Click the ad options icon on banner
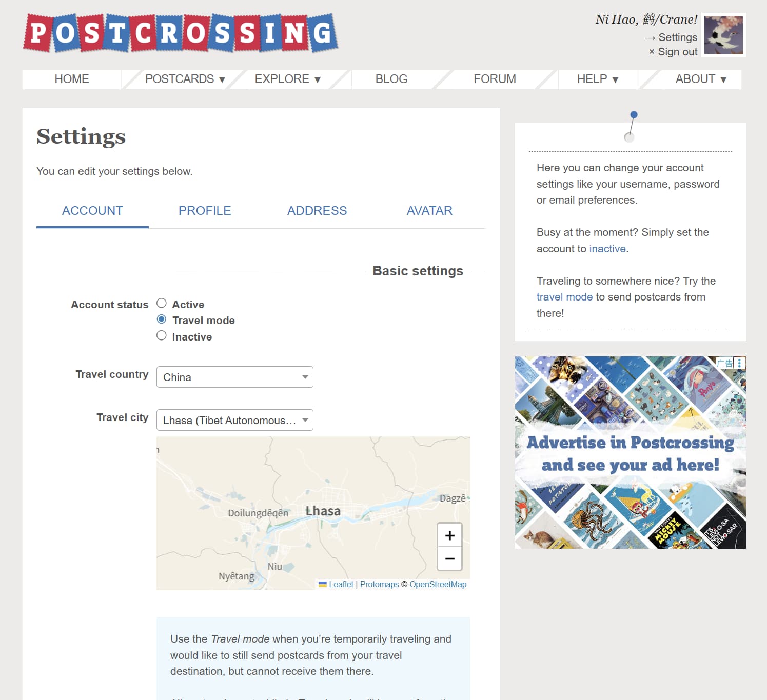 click(x=739, y=363)
